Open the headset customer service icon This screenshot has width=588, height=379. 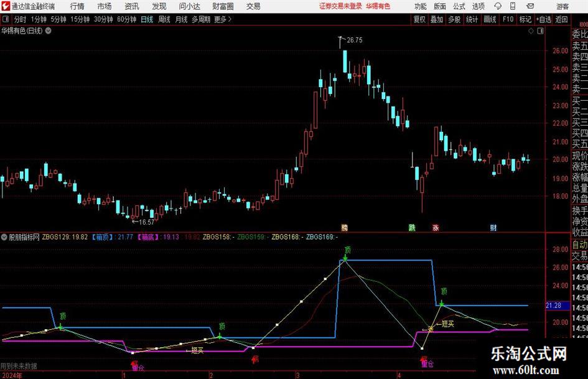tap(498, 6)
